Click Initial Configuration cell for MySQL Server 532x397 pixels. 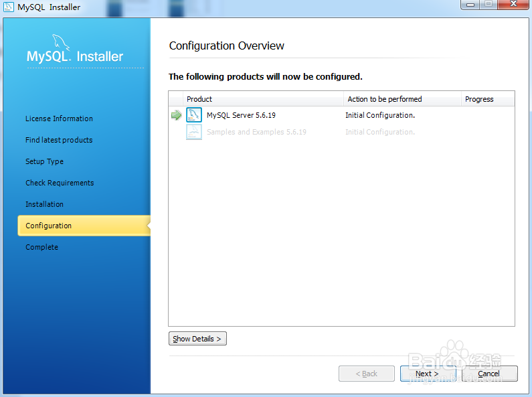point(380,115)
